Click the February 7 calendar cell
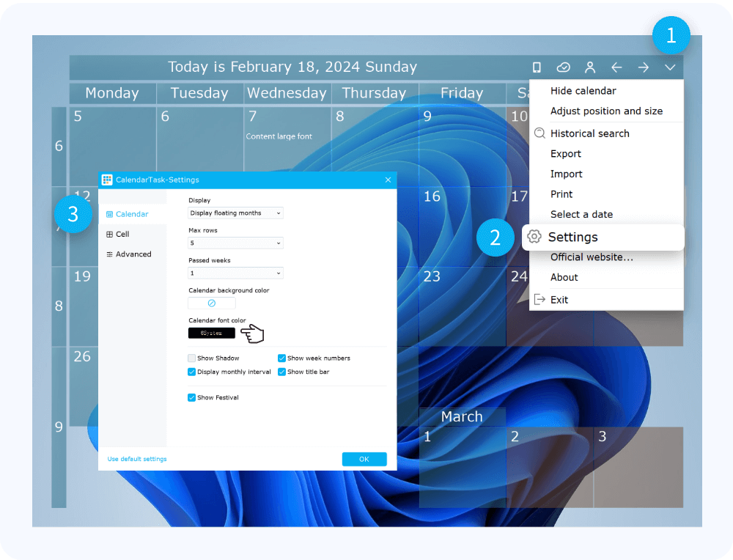This screenshot has height=560, width=733. click(287, 147)
